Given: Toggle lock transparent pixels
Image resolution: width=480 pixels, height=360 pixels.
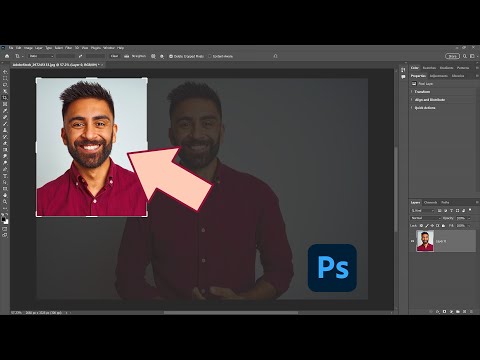Looking at the screenshot, I should 421,226.
